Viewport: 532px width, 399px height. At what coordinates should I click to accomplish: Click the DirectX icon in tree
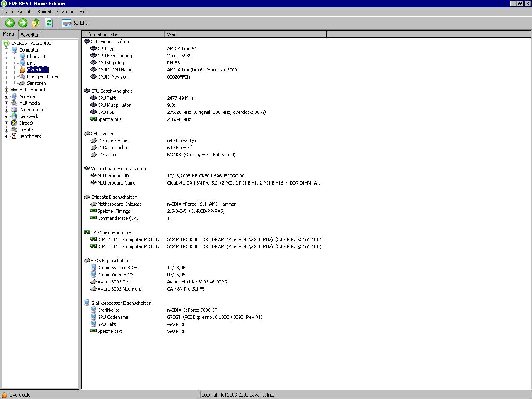(14, 123)
